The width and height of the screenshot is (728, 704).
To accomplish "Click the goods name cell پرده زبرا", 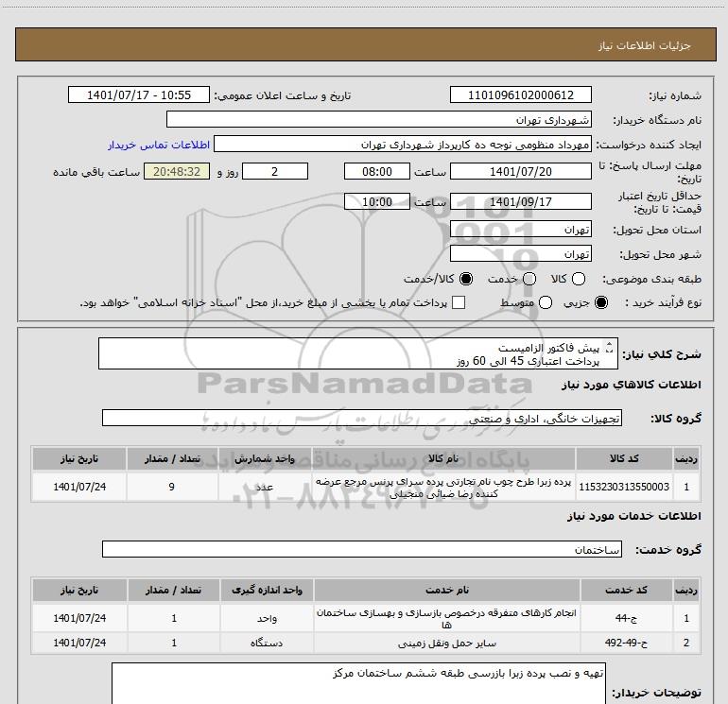I will coord(442,487).
